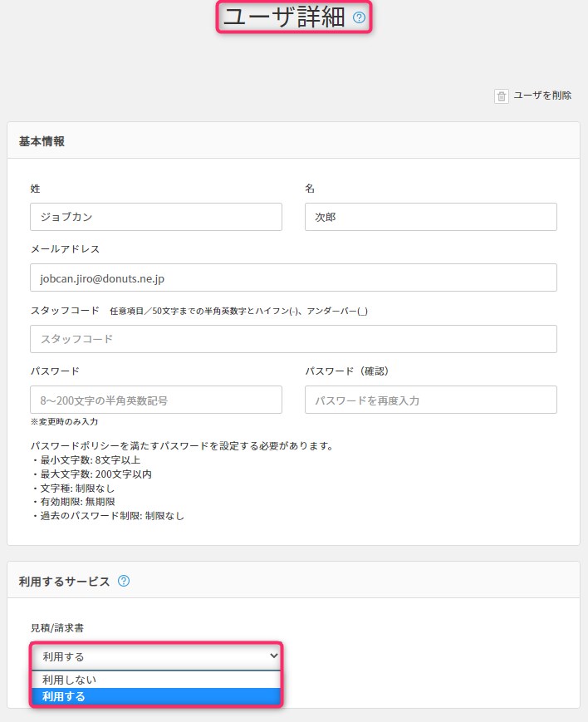Click the メールアドレス field label

click(x=65, y=248)
